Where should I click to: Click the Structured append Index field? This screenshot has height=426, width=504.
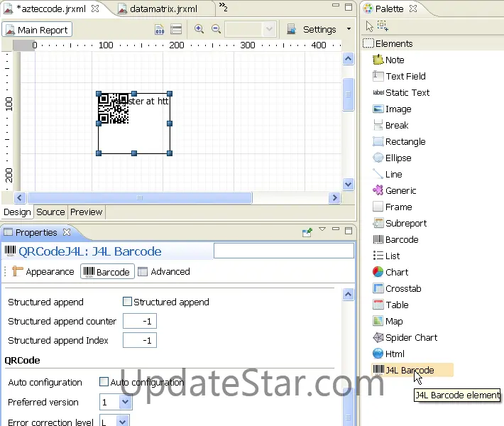click(x=140, y=340)
